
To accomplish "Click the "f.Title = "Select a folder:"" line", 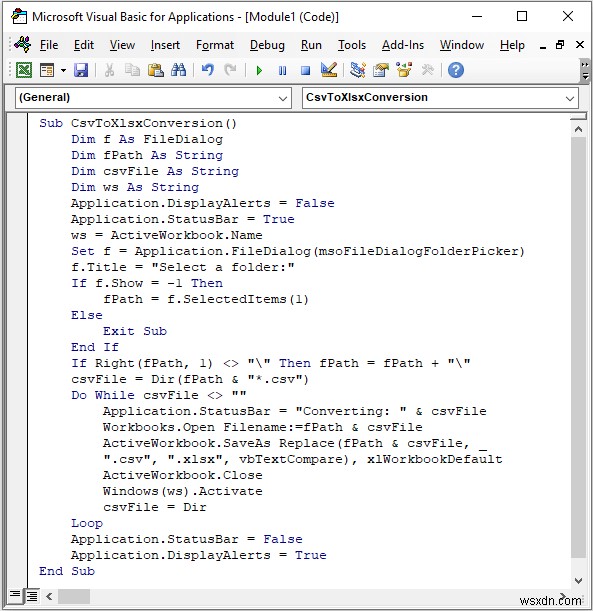I will point(183,267).
